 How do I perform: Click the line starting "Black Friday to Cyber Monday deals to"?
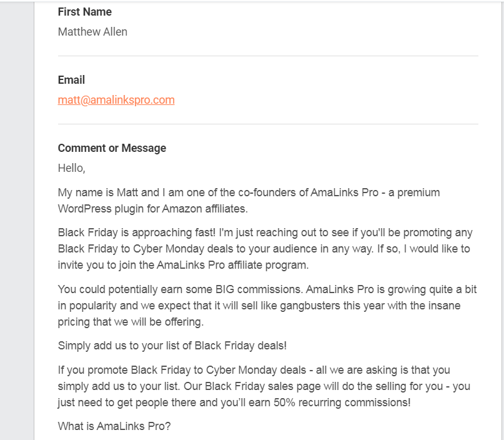tap(265, 249)
